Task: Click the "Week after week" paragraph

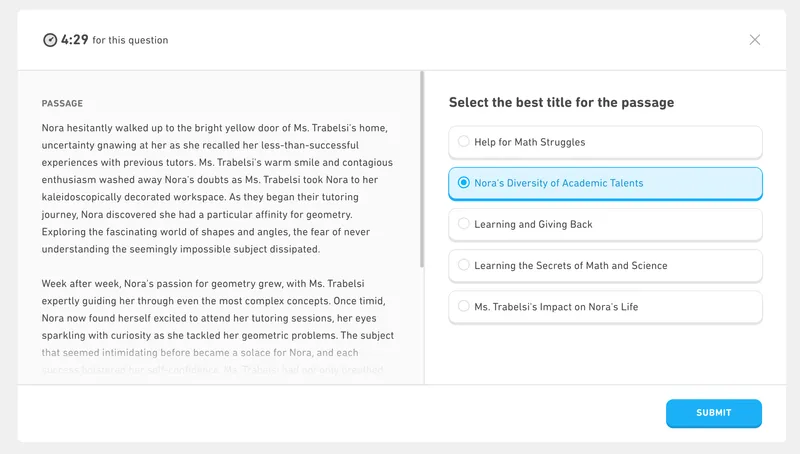Action: (x=217, y=327)
